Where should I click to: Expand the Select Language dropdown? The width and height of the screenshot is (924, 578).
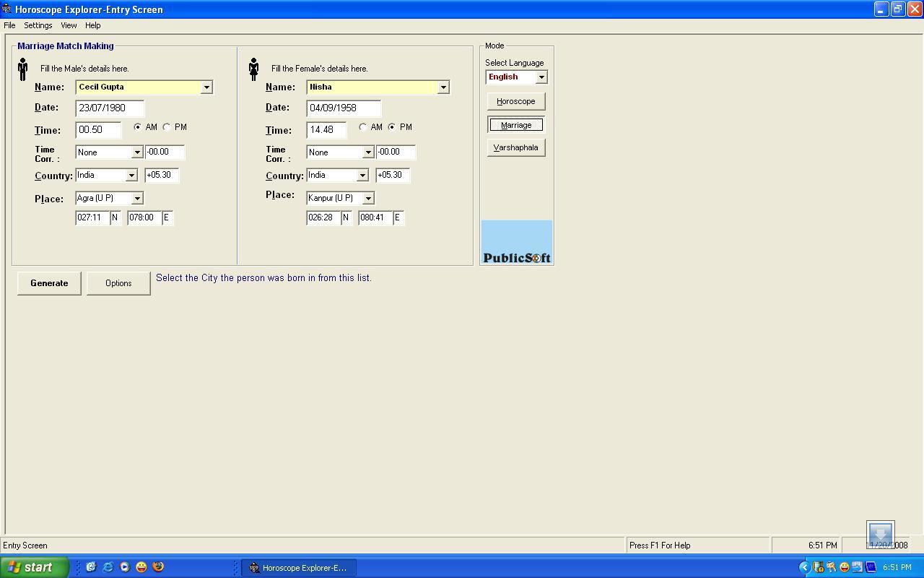click(541, 77)
